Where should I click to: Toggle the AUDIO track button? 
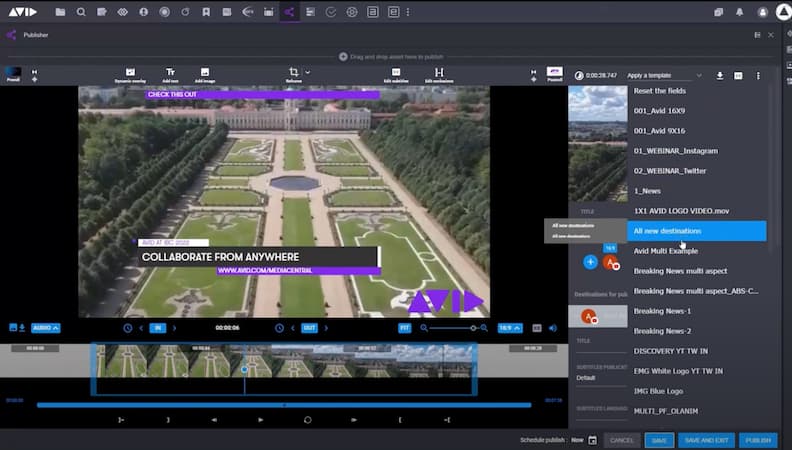[x=46, y=327]
